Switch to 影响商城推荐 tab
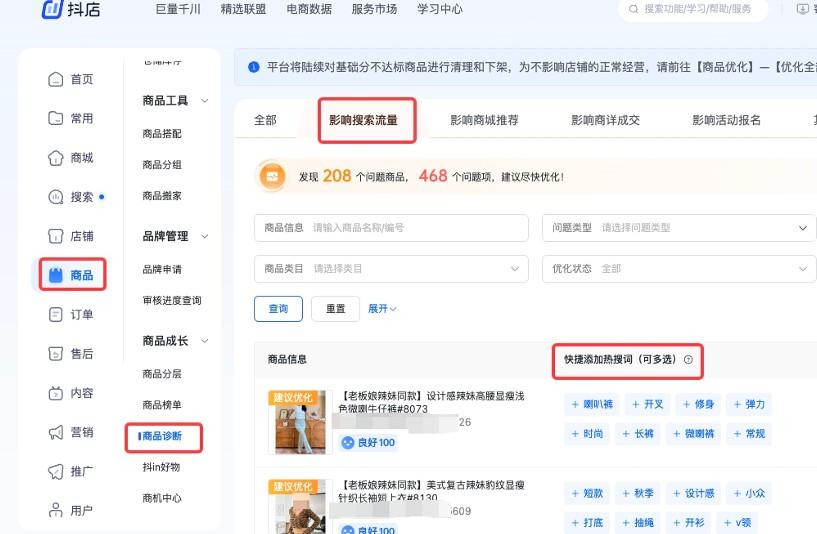Screen dimensions: 817x534 click(x=484, y=120)
